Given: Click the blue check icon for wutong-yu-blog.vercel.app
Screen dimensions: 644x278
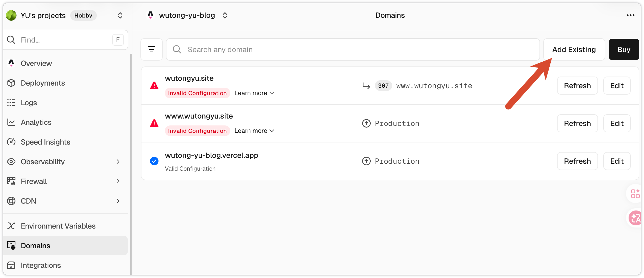Looking at the screenshot, I should pyautogui.click(x=154, y=161).
